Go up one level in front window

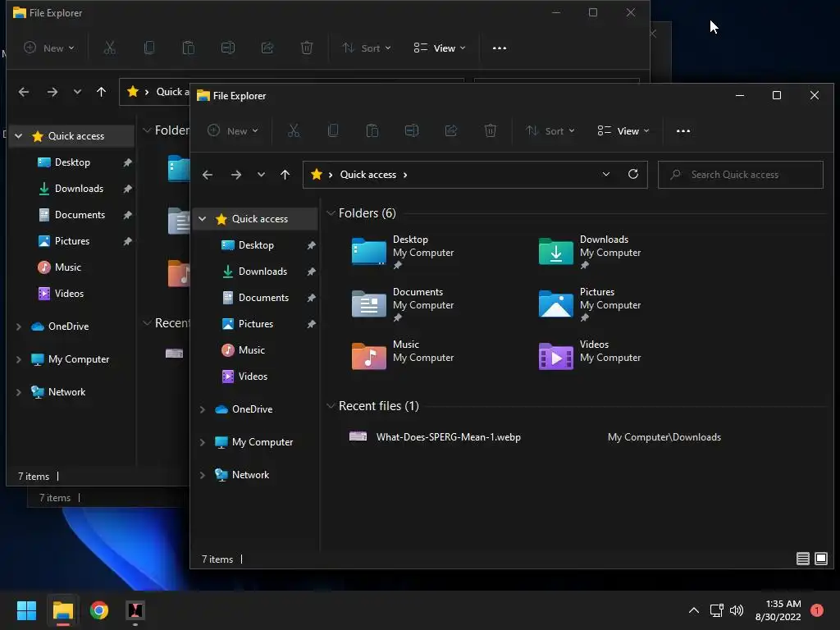pos(285,175)
